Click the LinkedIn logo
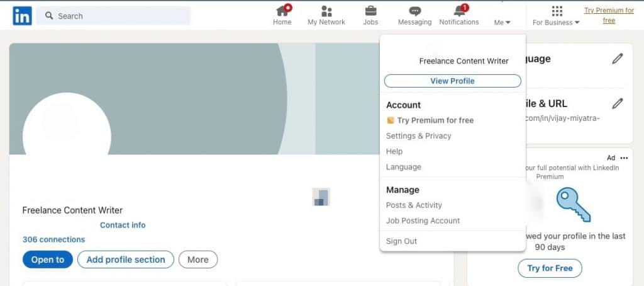644x286 pixels. 22,16
